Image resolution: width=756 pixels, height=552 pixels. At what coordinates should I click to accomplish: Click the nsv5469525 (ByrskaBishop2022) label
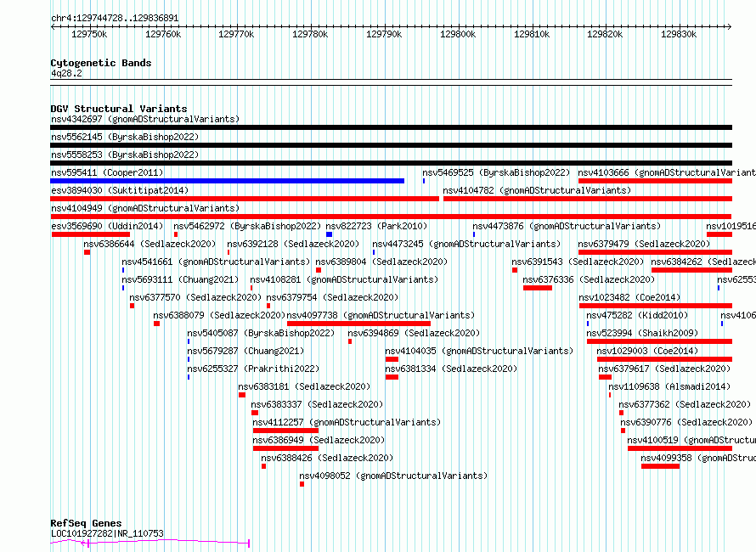pos(496,172)
